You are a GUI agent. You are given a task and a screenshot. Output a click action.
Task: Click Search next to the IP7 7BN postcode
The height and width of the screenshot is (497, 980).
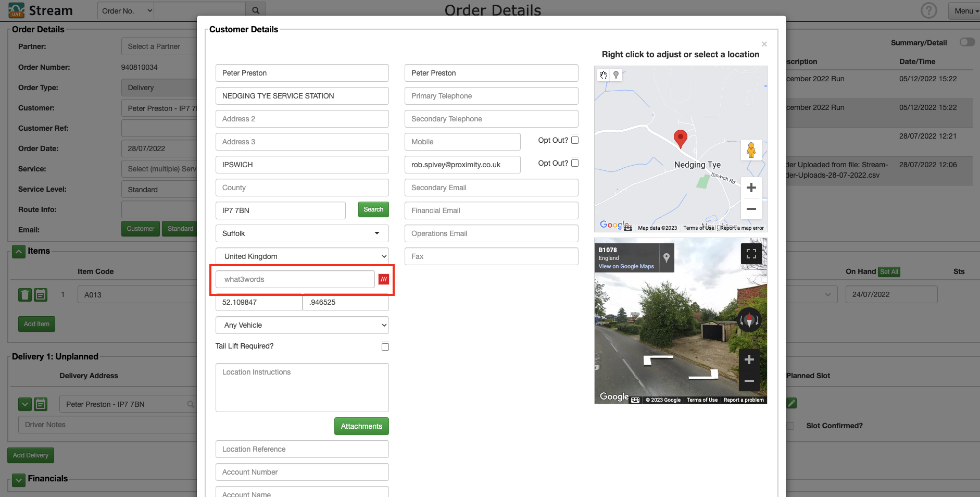(373, 209)
